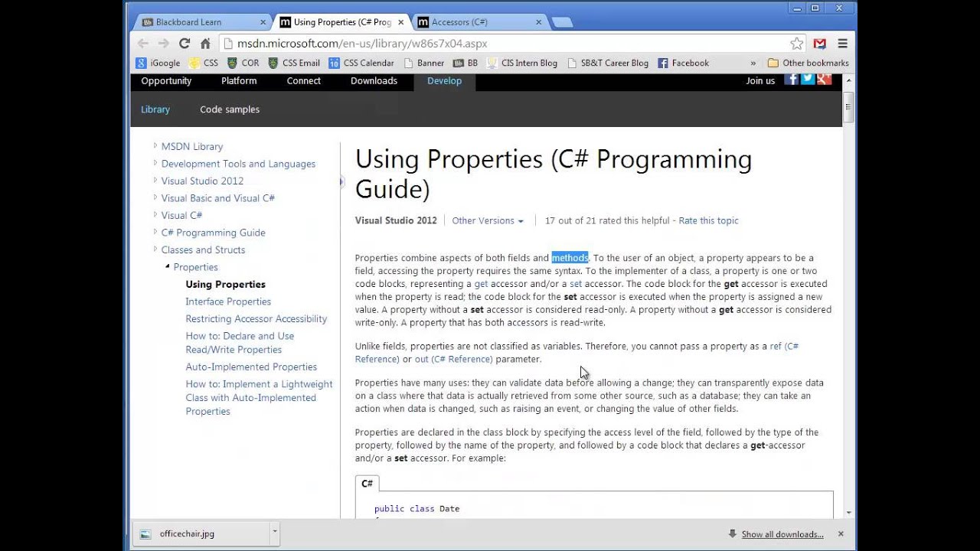Expand the Development Tools and Languages node
980x551 pixels.
pyautogui.click(x=155, y=163)
